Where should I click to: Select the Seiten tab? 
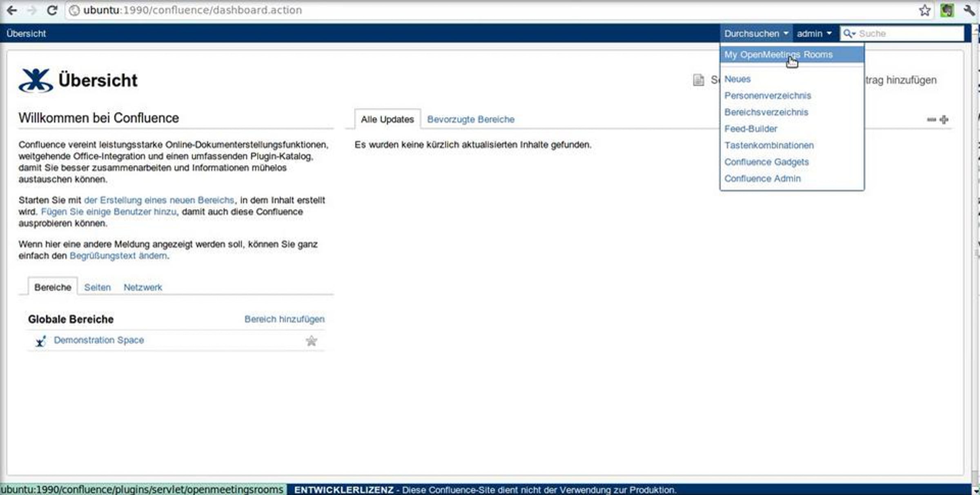(97, 287)
